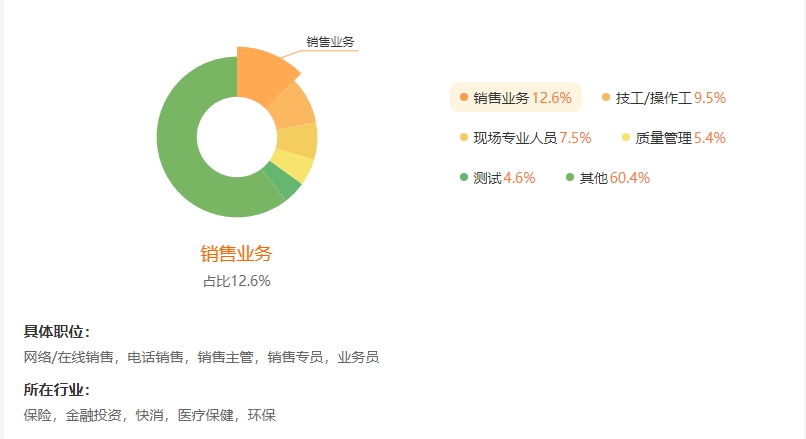Select the 测试 4.6% legend entry
This screenshot has height=439, width=806.
click(x=498, y=177)
